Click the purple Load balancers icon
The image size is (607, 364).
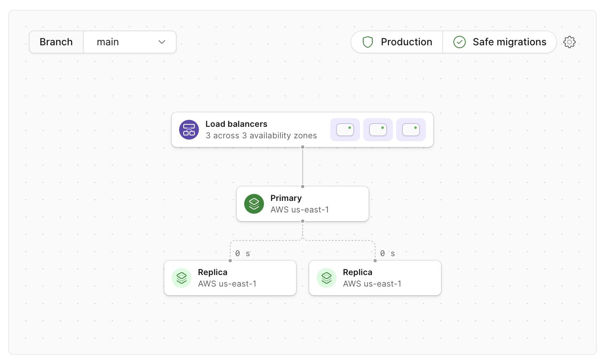(x=189, y=130)
